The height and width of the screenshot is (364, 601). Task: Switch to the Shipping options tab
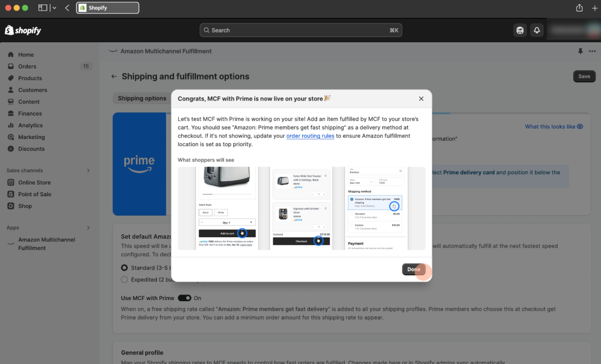coord(142,98)
